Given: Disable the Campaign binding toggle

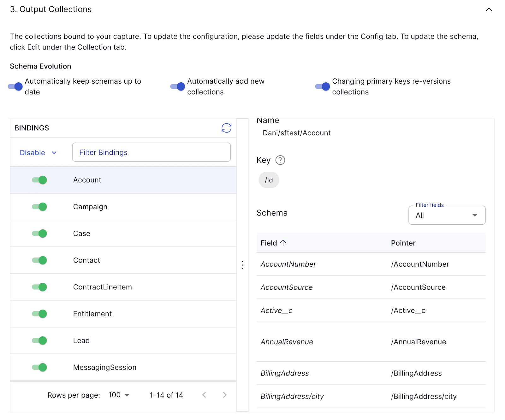Looking at the screenshot, I should [x=39, y=207].
